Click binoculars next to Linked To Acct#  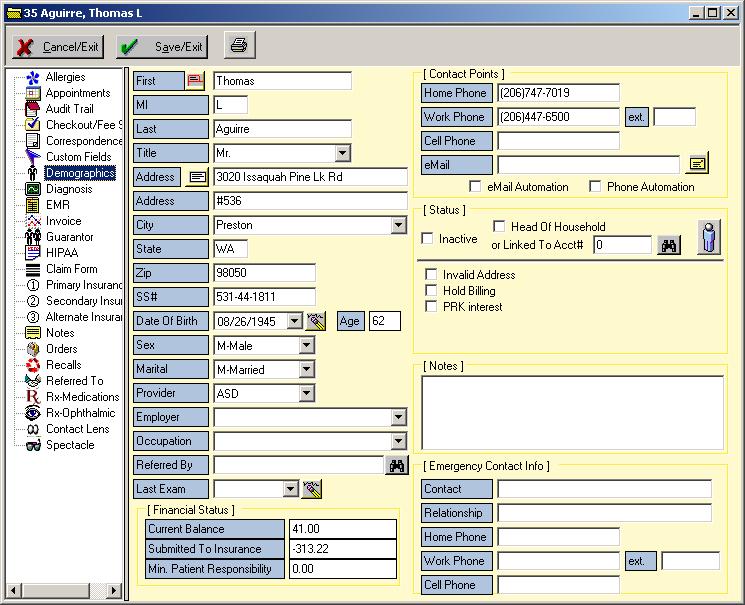pos(668,245)
